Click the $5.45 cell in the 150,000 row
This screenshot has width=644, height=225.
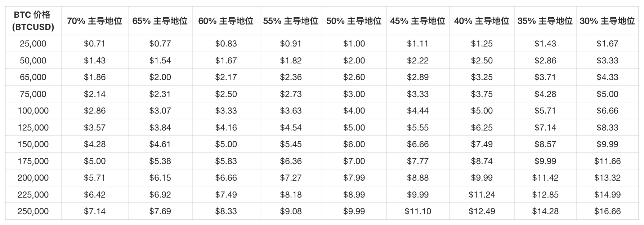291,144
